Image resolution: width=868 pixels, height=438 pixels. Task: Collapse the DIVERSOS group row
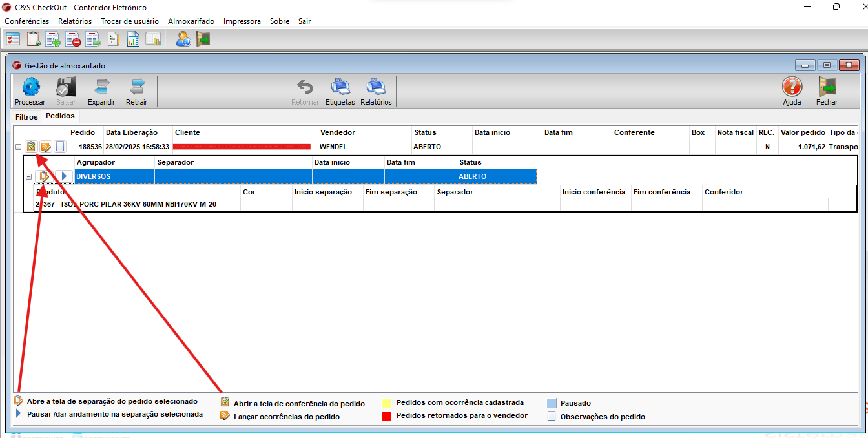coord(28,176)
